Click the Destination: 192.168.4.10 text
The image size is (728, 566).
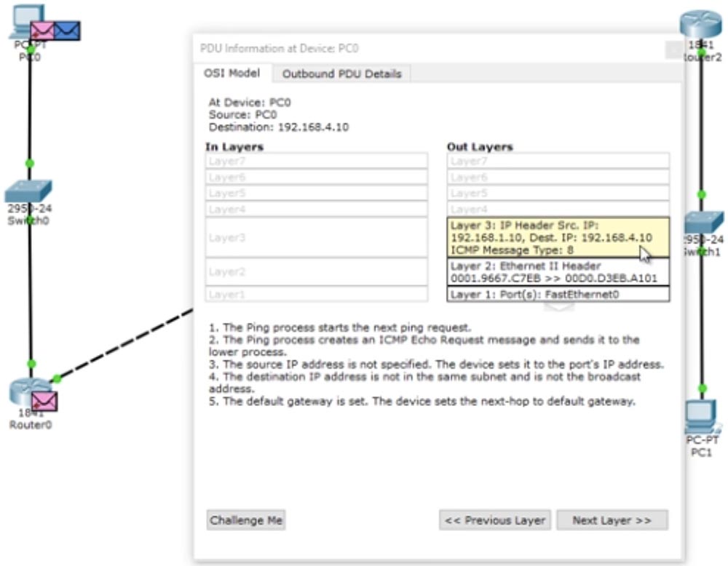[x=279, y=127]
